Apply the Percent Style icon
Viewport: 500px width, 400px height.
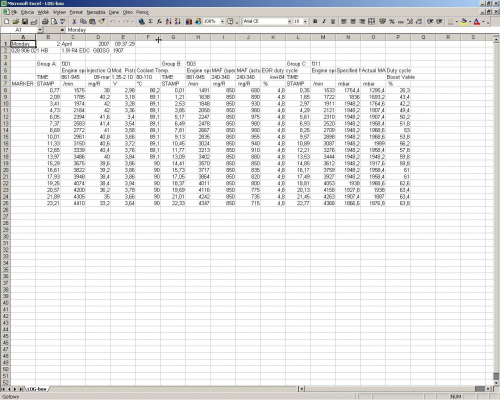(x=392, y=22)
